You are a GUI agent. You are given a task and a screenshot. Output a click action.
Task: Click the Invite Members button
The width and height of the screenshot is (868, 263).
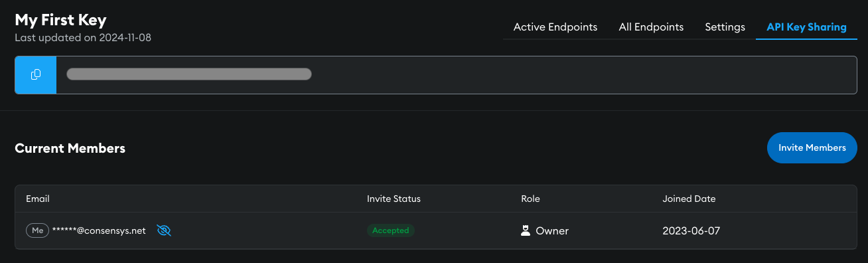click(x=812, y=147)
